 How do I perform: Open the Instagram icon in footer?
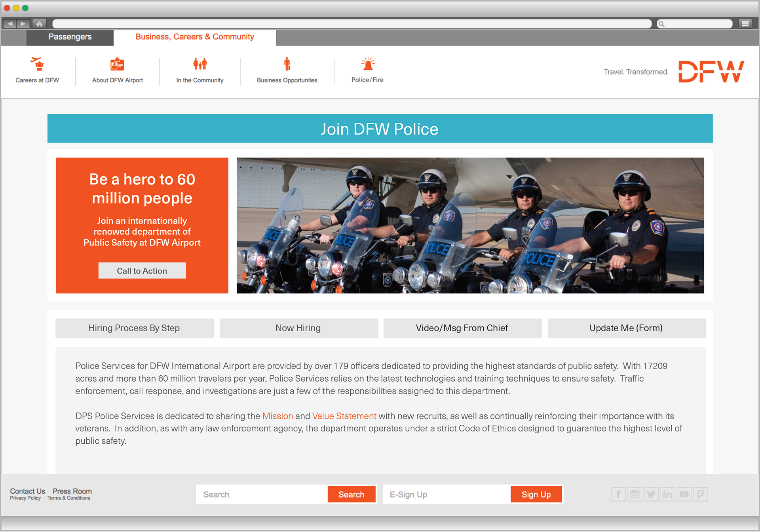point(635,494)
